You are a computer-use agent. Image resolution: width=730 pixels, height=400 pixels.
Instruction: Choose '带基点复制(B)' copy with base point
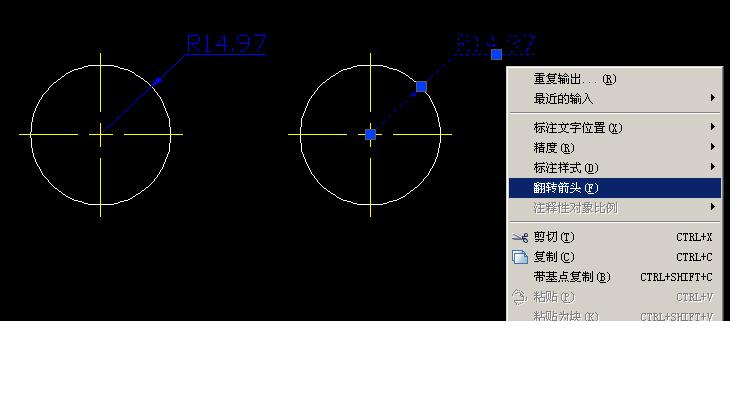coord(615,277)
